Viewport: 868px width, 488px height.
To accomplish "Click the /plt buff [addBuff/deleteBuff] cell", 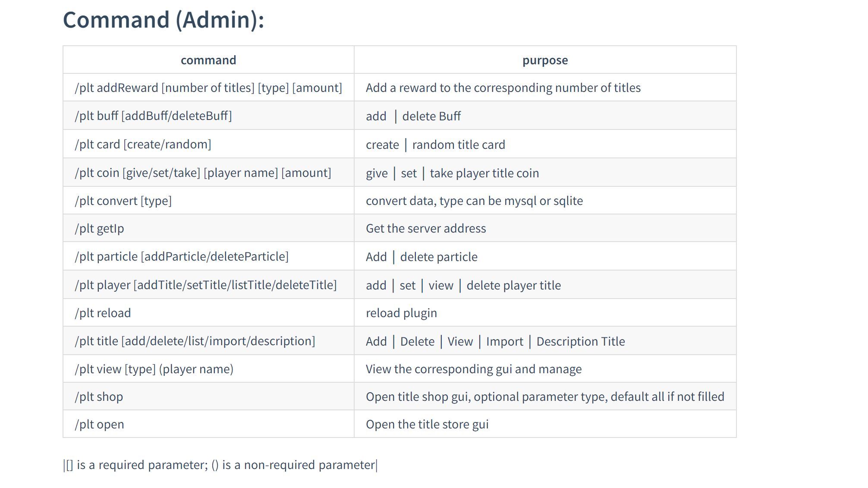I will click(208, 116).
